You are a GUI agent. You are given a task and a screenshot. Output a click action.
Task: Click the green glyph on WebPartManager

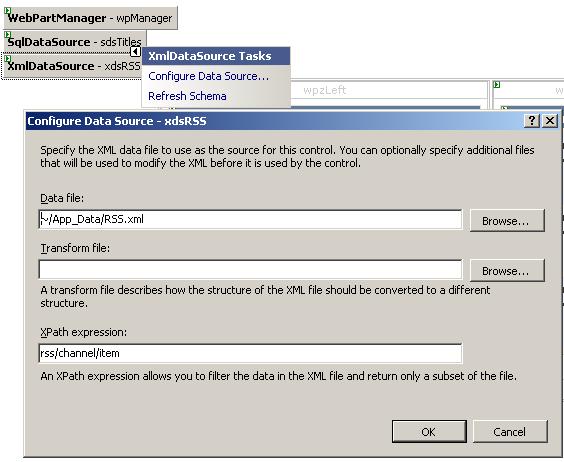[8, 11]
